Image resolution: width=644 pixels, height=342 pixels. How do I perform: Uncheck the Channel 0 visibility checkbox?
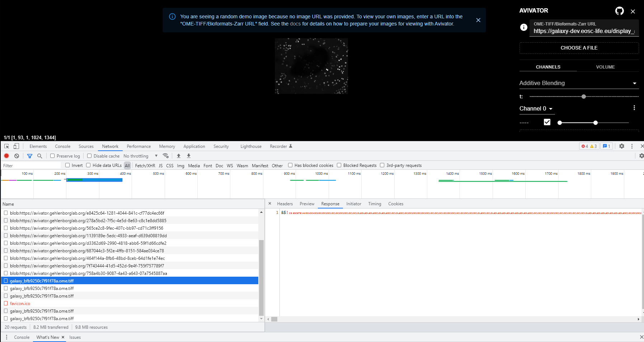coord(547,122)
